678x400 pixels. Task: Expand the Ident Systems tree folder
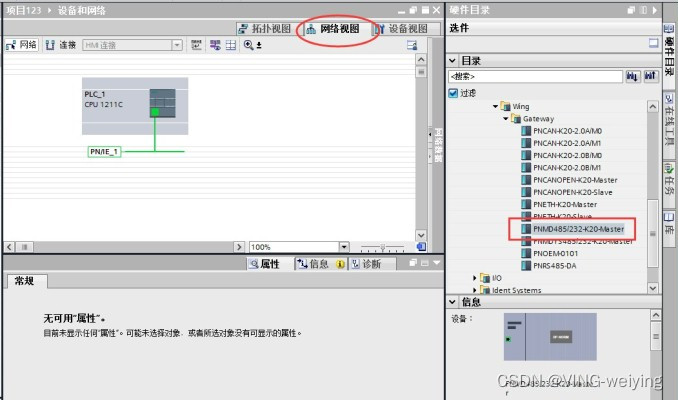click(x=474, y=290)
